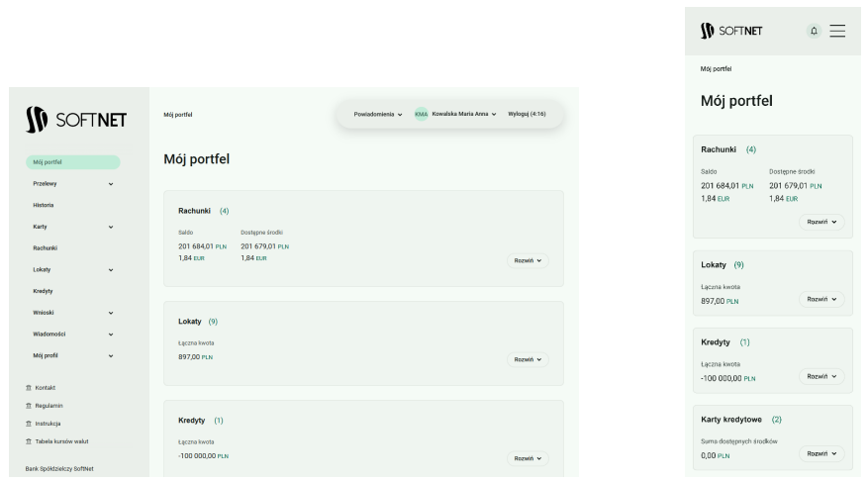Expand the Przelewy submenu chevron

point(111,183)
